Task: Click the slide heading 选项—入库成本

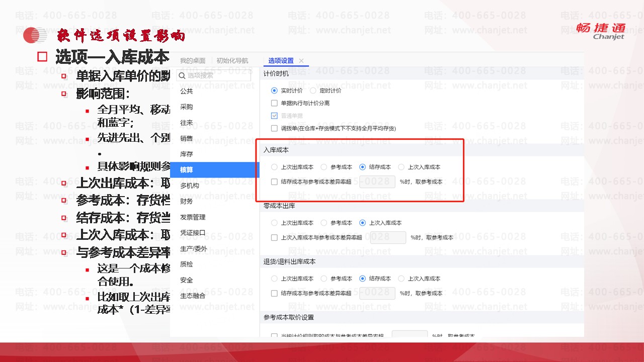Action: pyautogui.click(x=112, y=57)
